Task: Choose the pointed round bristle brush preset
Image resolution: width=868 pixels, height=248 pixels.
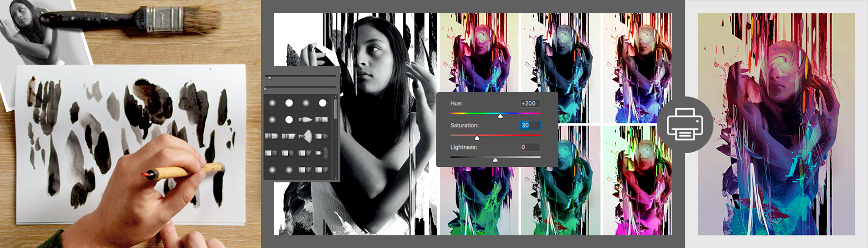Action: pyautogui.click(x=305, y=120)
